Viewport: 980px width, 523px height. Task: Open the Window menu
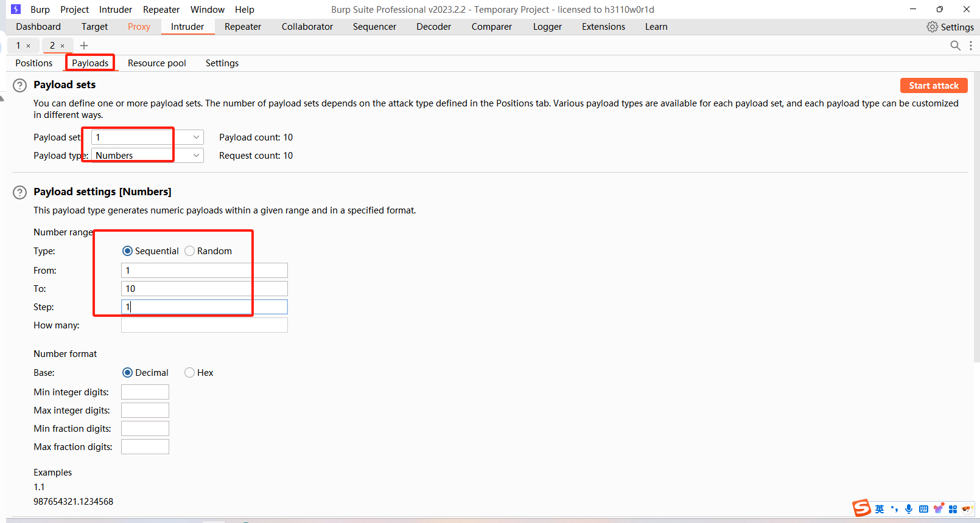(208, 10)
